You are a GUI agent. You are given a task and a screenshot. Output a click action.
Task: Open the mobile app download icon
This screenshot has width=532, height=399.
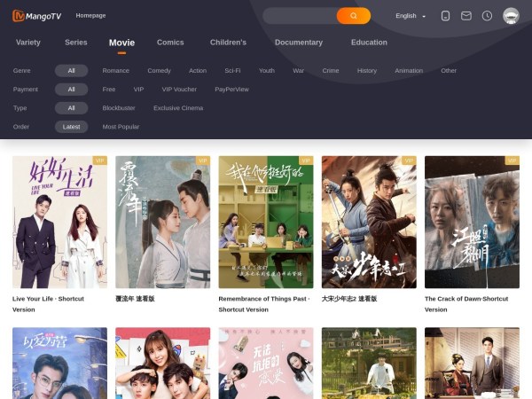445,16
